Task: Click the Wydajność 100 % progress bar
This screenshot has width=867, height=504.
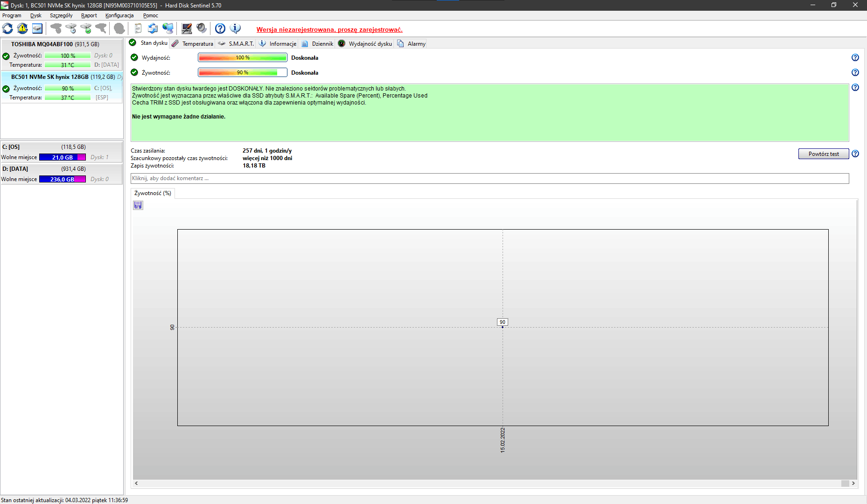Action: pos(243,57)
